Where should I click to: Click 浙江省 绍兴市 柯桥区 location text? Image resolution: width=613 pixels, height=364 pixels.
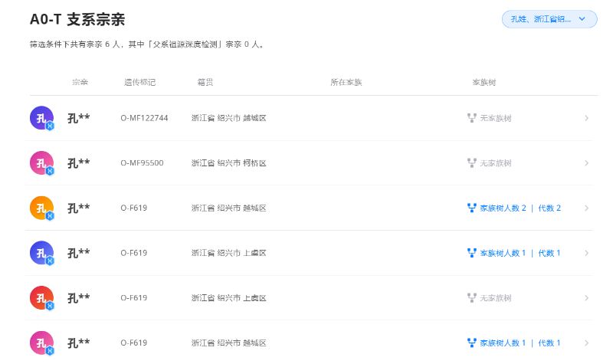(x=228, y=163)
